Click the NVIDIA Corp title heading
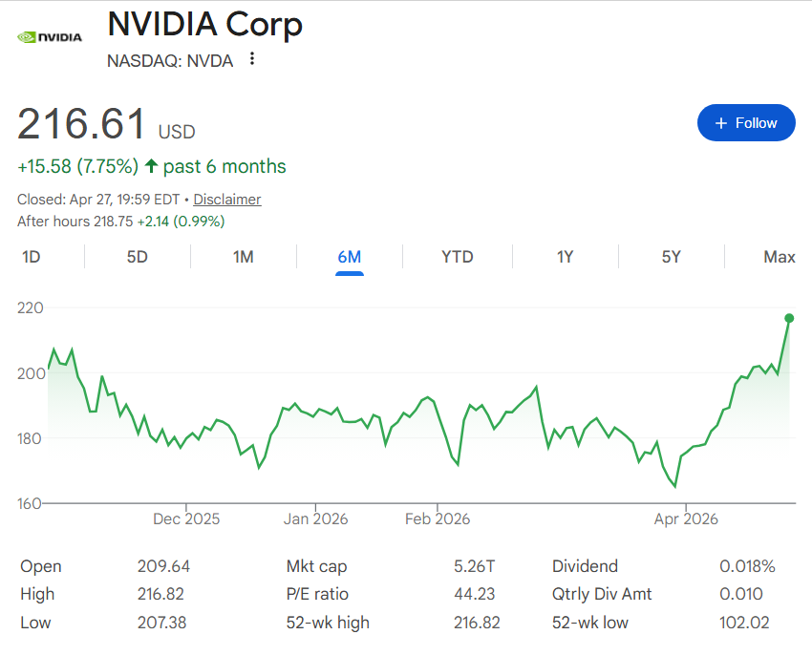The width and height of the screenshot is (812, 656). (204, 24)
